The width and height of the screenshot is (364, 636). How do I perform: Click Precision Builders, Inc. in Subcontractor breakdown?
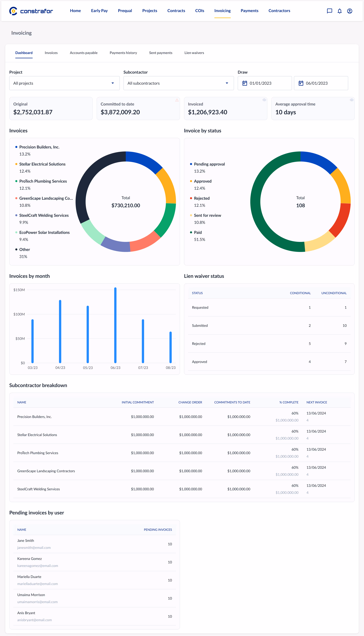(x=35, y=417)
